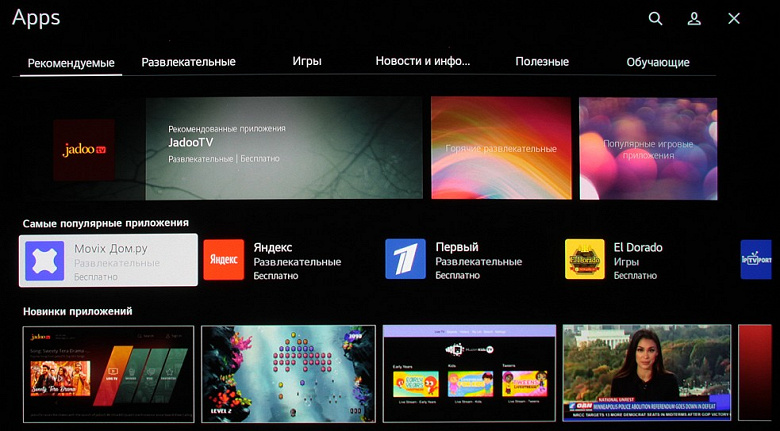Click the Apps page title
Screen dimensions: 780x431
(x=36, y=18)
